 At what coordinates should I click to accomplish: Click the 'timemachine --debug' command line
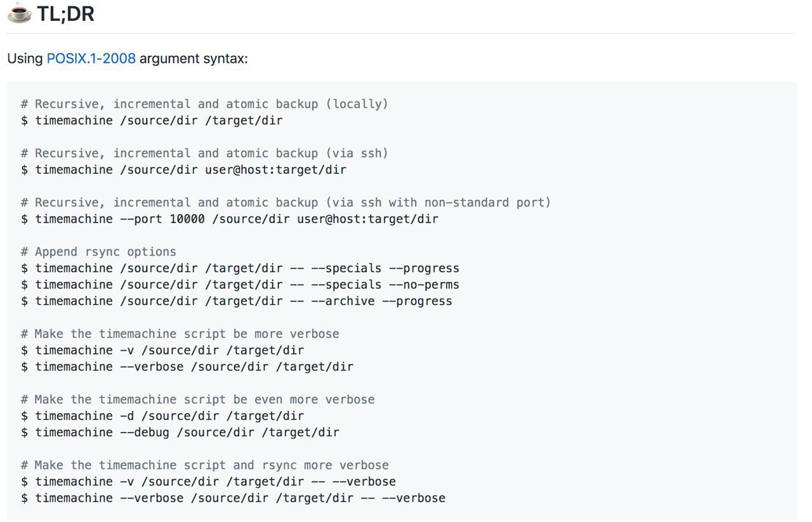[x=180, y=433]
